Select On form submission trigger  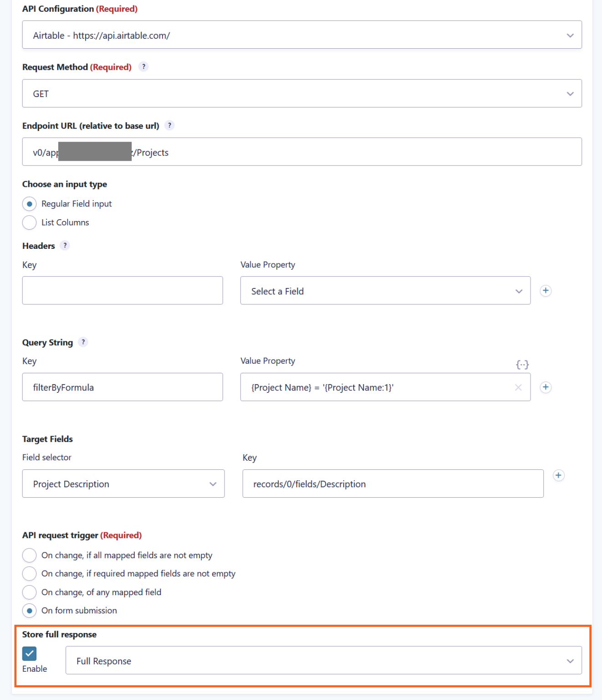coord(29,610)
